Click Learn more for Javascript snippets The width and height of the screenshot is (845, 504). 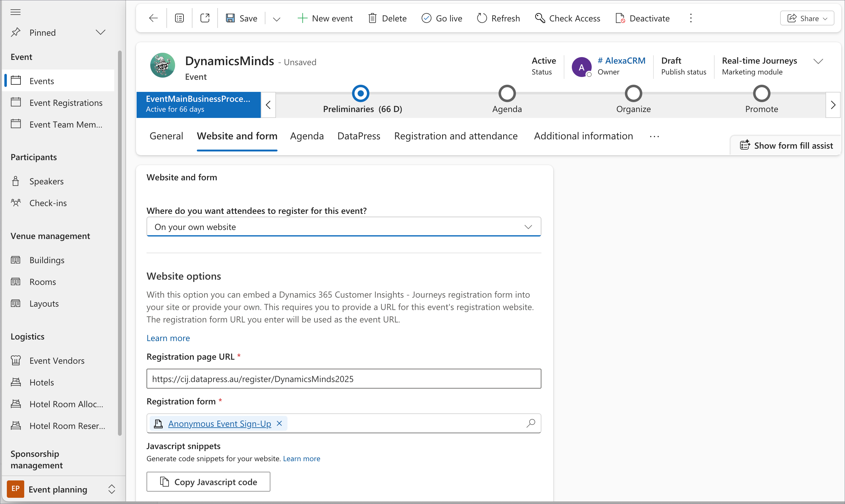302,458
